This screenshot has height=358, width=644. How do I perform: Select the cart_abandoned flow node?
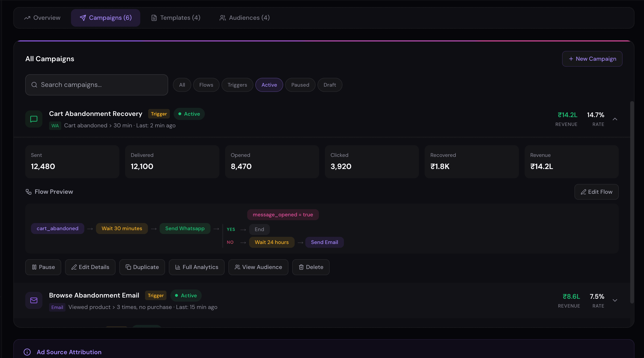pos(57,229)
